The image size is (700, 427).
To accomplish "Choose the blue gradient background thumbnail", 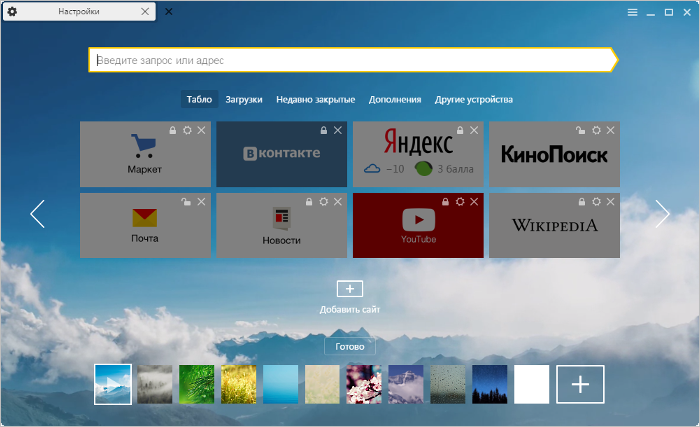I will (280, 384).
